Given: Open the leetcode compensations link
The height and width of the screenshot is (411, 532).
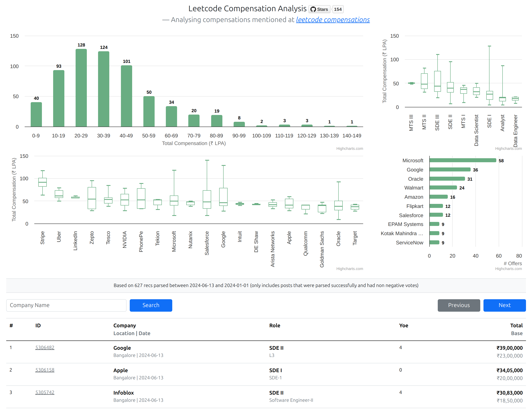Looking at the screenshot, I should click(x=333, y=20).
